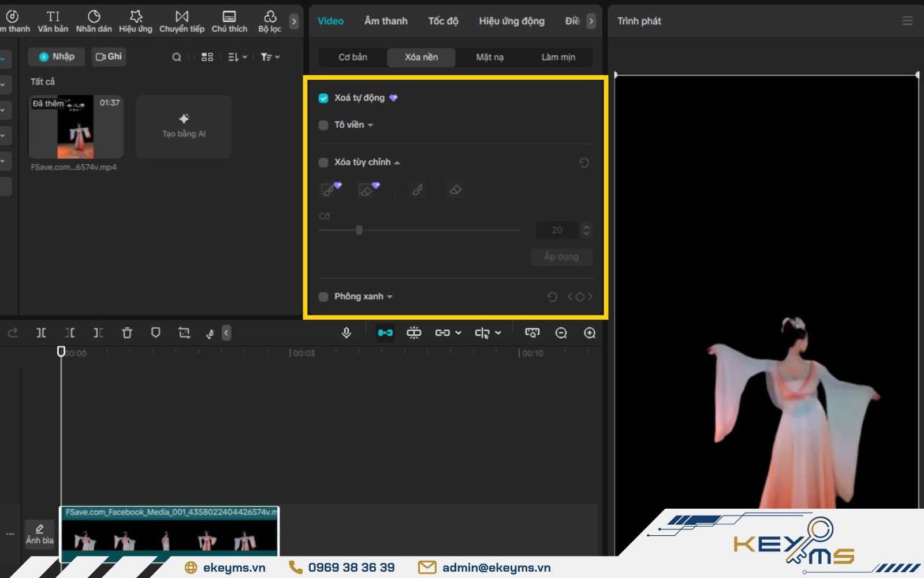Uncheck the Xoá tự động checkbox

coord(323,98)
